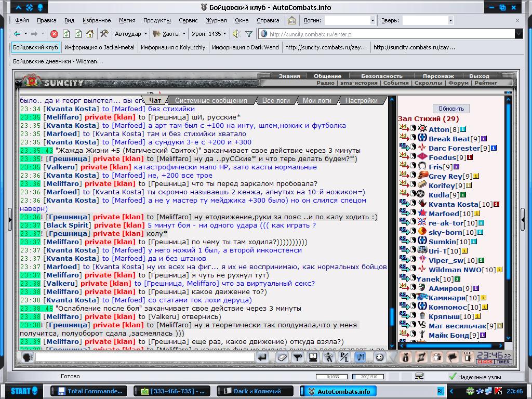532x399 pixels.
Task: Toggle the RL language indicator
Action: click(441, 391)
